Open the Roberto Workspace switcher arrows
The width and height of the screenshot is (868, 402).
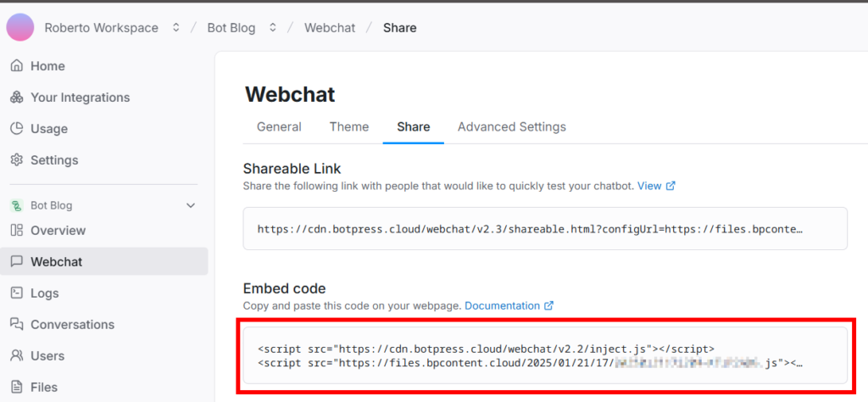176,28
